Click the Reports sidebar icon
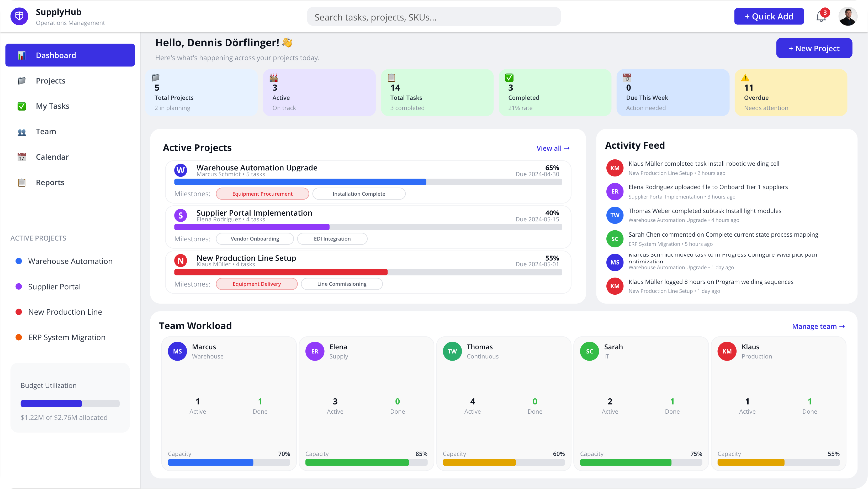Screen dimensions: 868x489 tap(22, 182)
